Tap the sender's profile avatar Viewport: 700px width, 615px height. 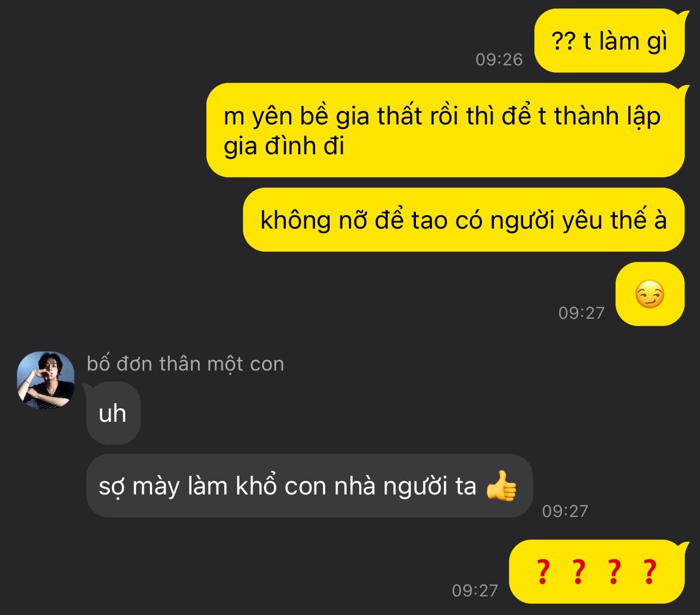click(x=46, y=380)
